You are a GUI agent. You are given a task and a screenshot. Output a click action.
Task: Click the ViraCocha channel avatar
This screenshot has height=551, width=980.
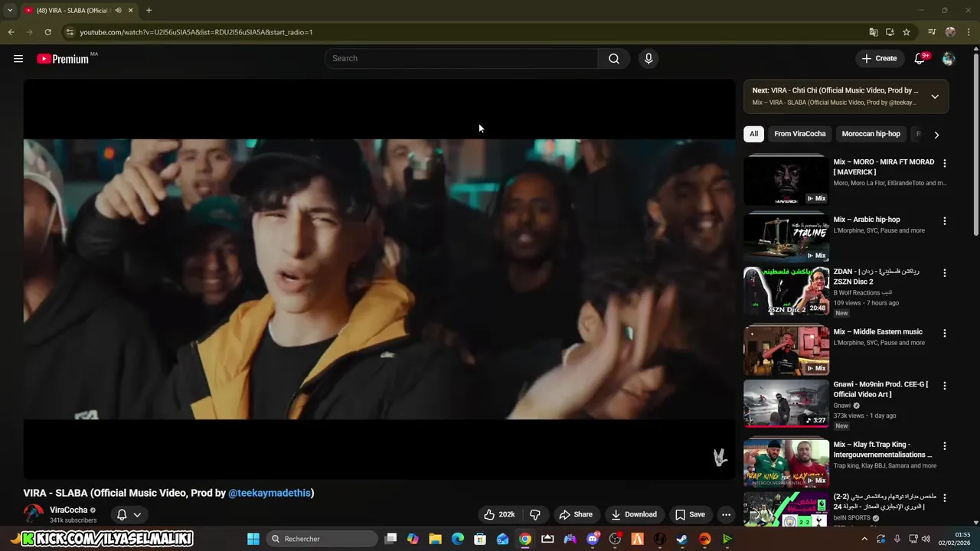coord(34,514)
